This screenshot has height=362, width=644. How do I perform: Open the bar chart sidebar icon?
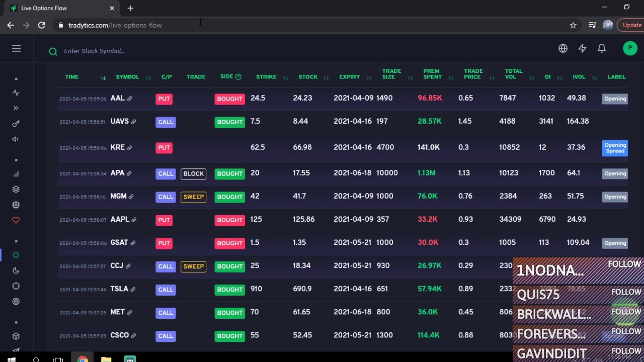click(x=16, y=174)
